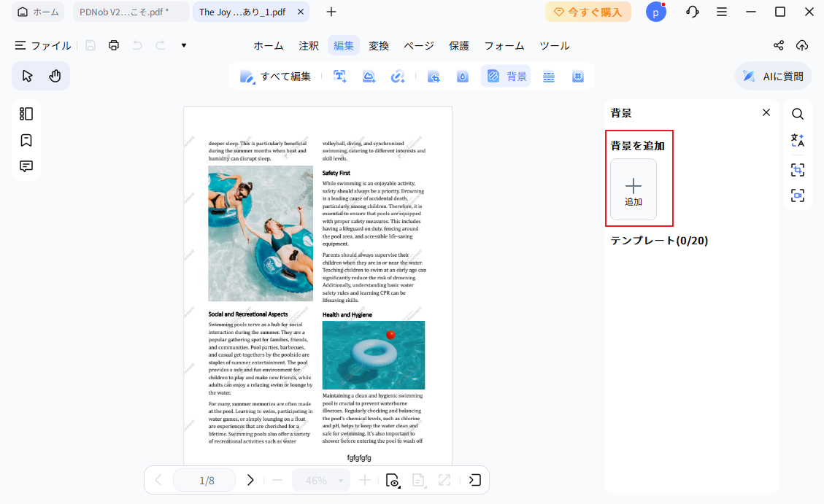Image resolution: width=824 pixels, height=504 pixels.
Task: Open the page thumbnails panel
Action: tap(26, 113)
